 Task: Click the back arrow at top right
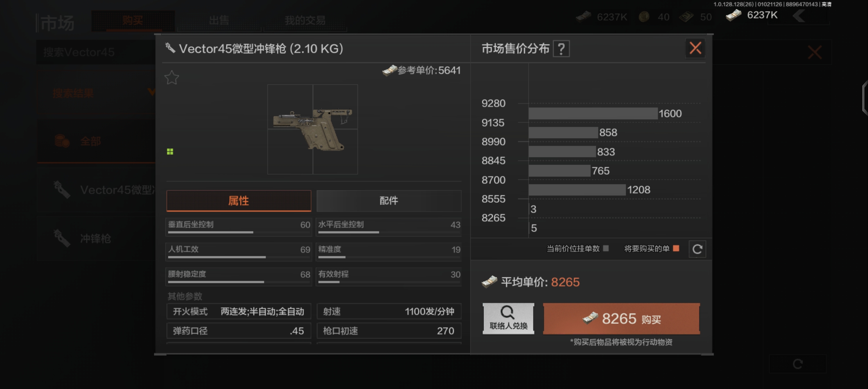coord(799,16)
